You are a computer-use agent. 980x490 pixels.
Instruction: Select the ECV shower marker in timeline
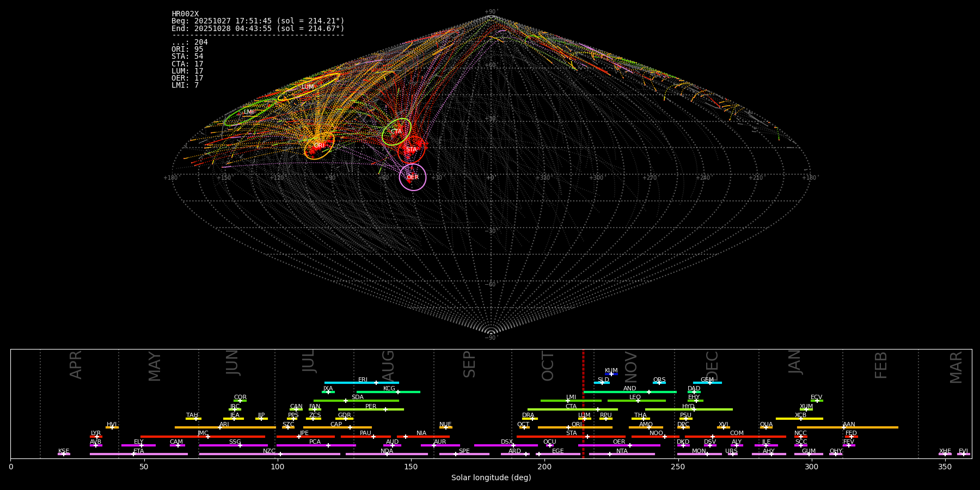click(x=817, y=400)
